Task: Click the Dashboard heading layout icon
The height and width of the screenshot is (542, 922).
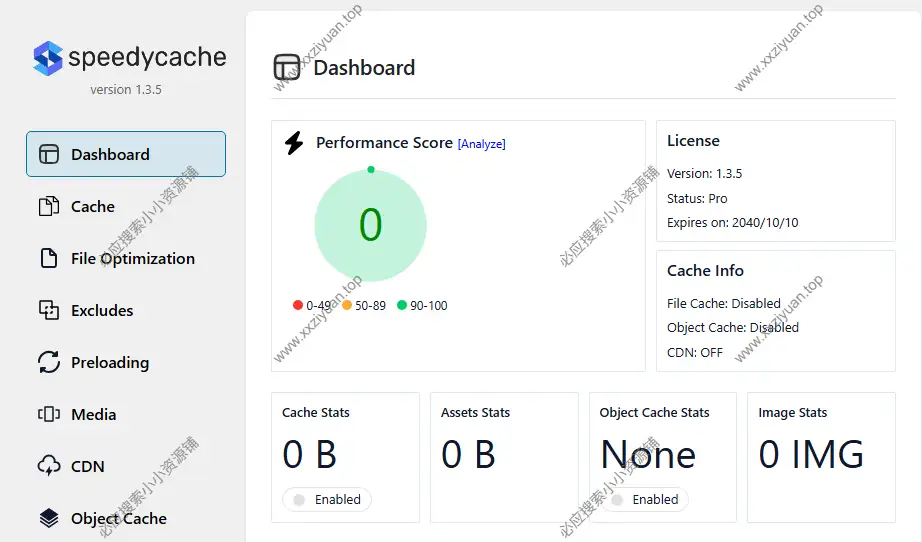Action: point(287,67)
